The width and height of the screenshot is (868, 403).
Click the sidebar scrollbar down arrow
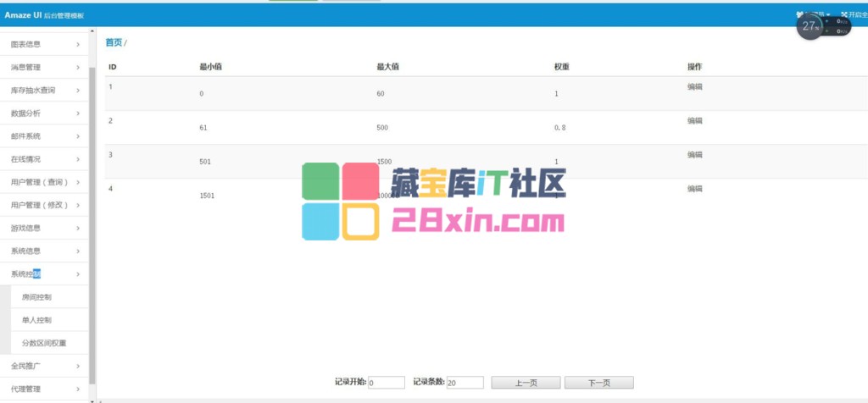[92, 400]
